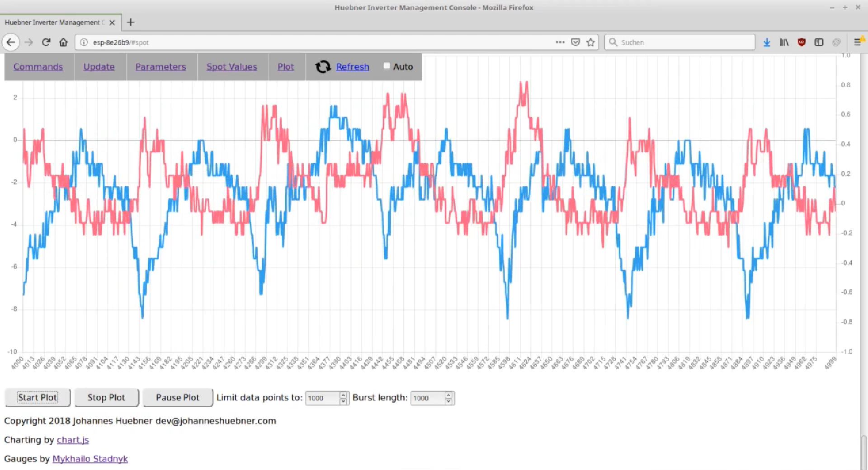Bookmark this page with the star icon
868x470 pixels.
[x=590, y=42]
